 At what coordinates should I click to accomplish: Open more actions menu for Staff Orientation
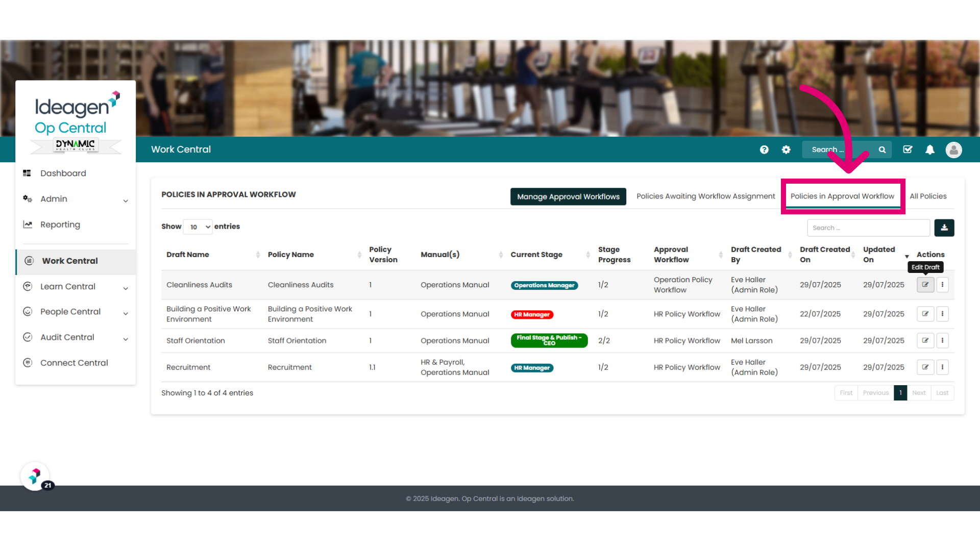[942, 340]
